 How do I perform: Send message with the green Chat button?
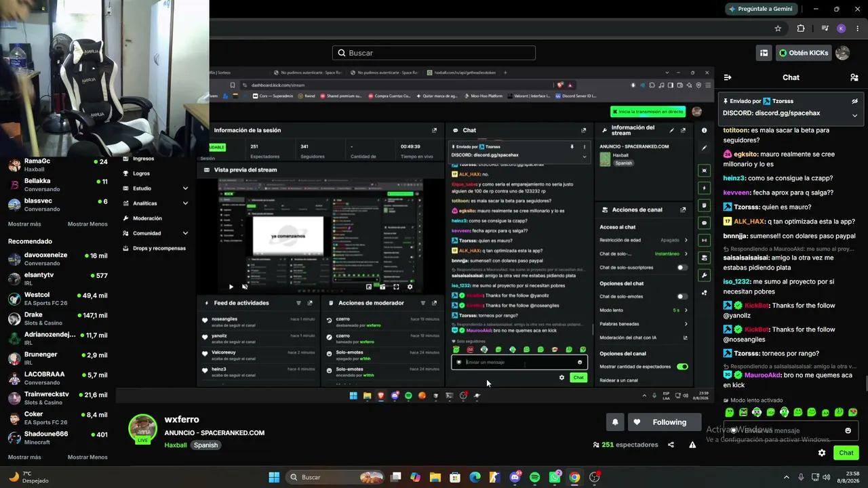pyautogui.click(x=846, y=453)
